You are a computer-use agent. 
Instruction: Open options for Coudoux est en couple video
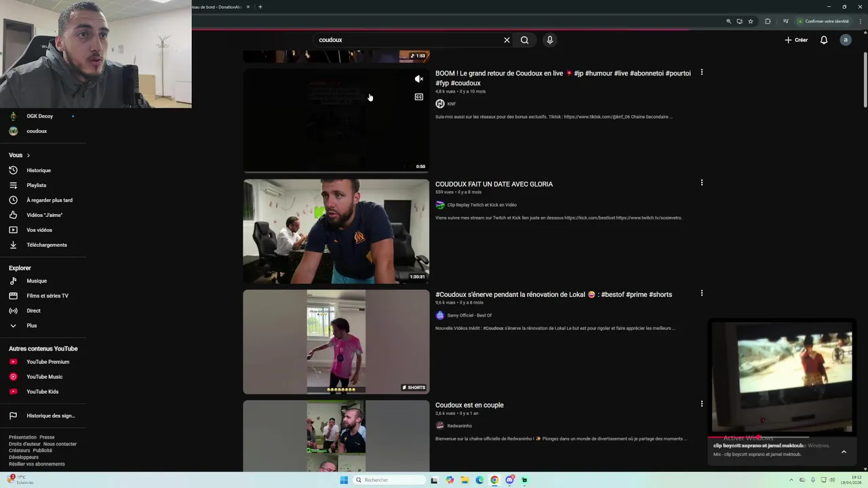(x=702, y=403)
